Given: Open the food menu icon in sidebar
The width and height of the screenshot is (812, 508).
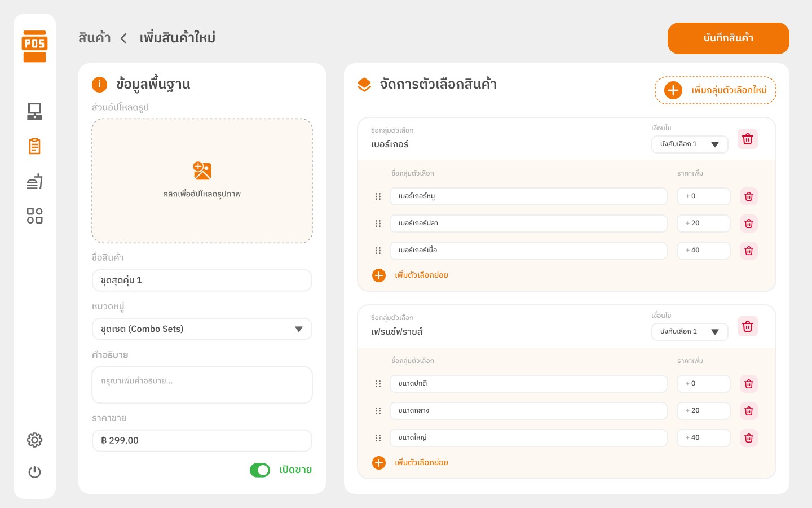Looking at the screenshot, I should [34, 181].
